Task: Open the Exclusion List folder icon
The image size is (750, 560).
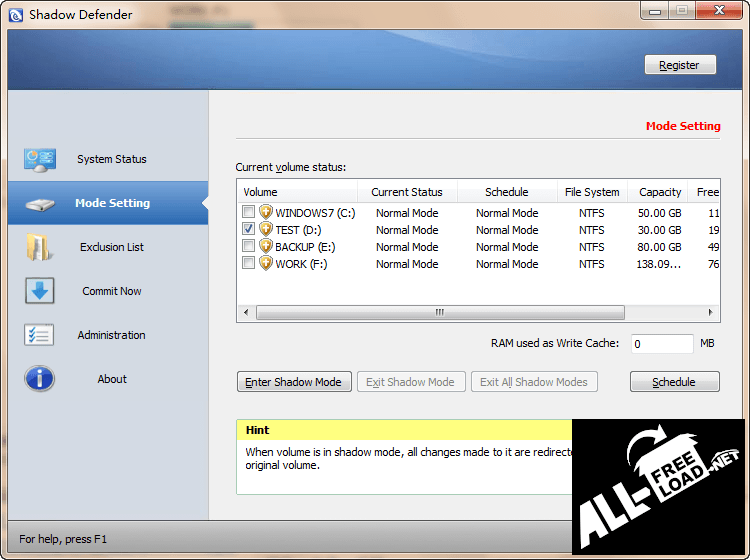Action: point(40,247)
